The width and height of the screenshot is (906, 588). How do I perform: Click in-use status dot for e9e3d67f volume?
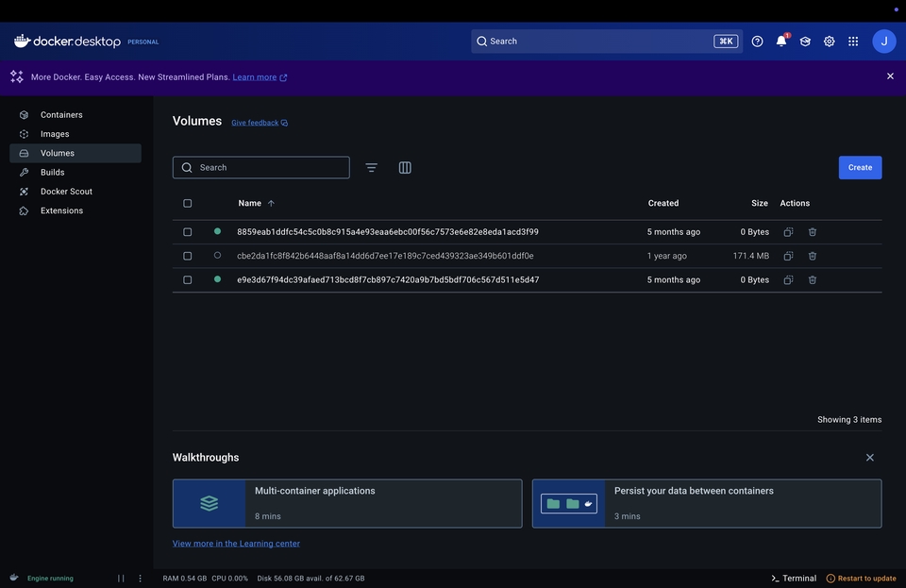(217, 279)
